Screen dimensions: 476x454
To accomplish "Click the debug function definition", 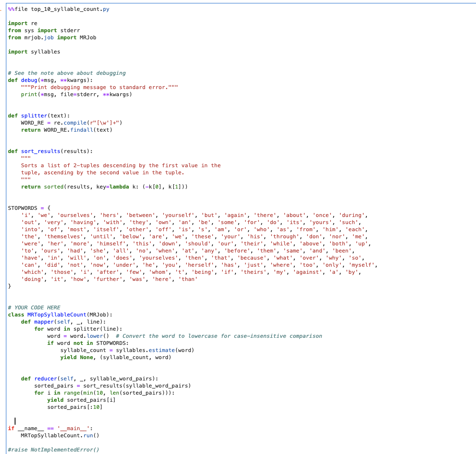I will tap(28, 80).
